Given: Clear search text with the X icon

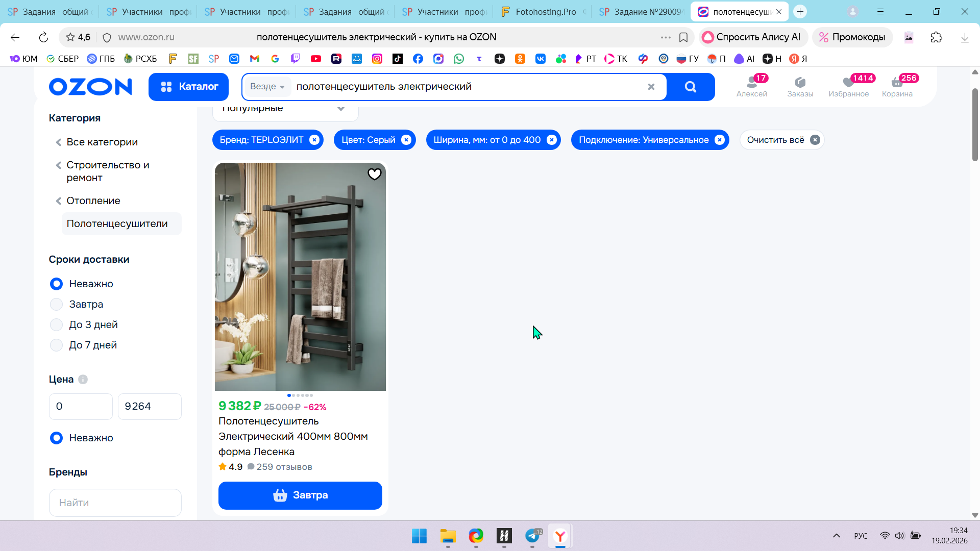Looking at the screenshot, I should [651, 87].
